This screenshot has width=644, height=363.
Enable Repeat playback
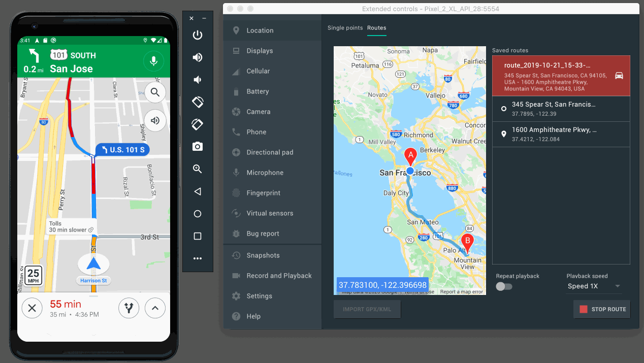coord(503,286)
